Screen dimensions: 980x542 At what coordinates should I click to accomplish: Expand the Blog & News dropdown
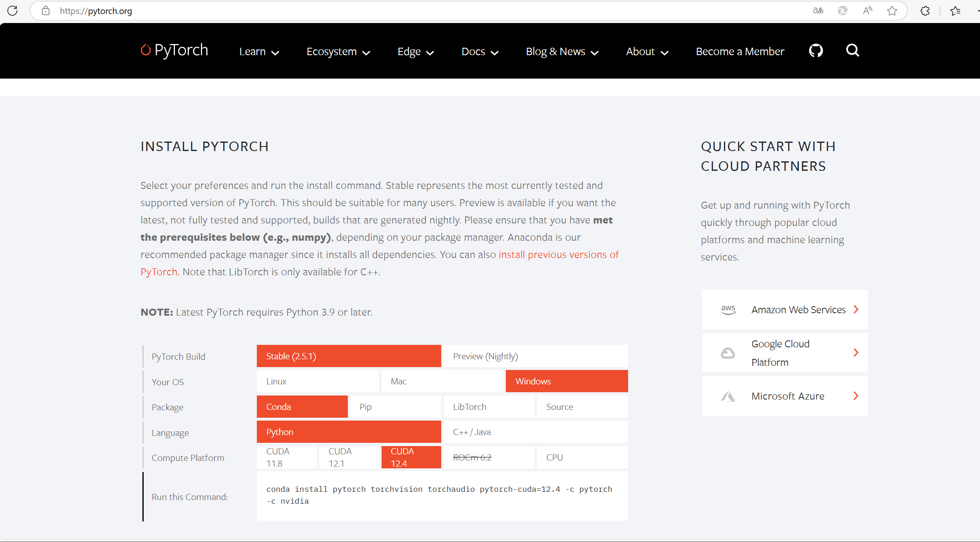[x=562, y=51]
